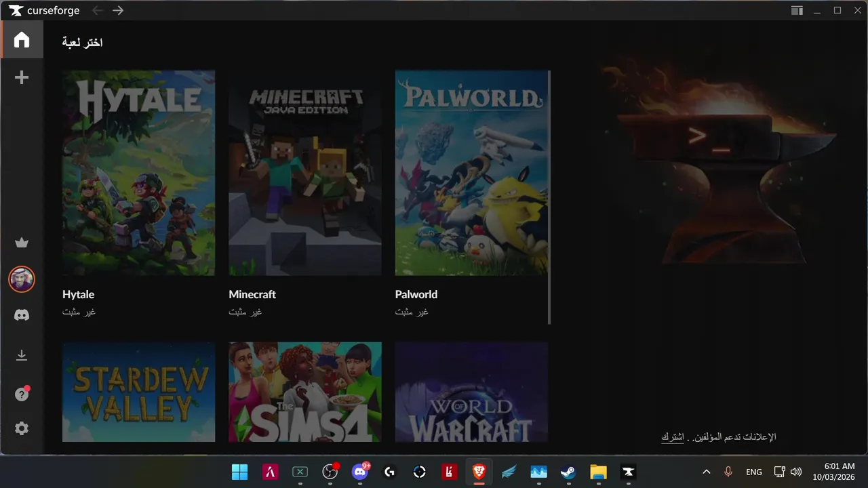
Task: Click the اشترك subscribe link
Action: 672,437
